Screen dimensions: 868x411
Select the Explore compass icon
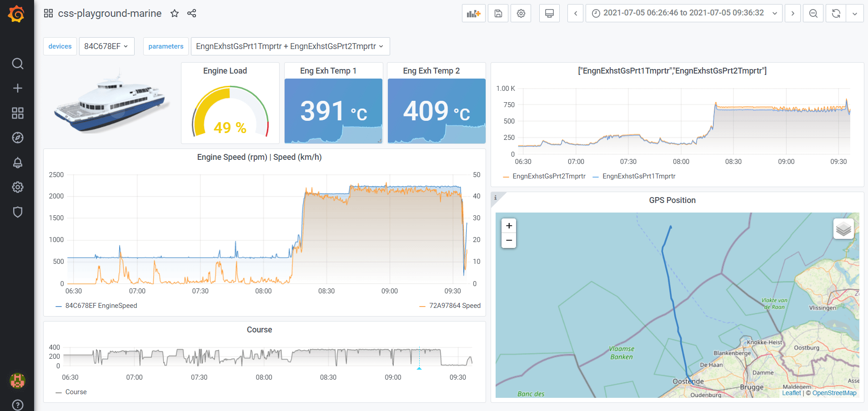[17, 138]
